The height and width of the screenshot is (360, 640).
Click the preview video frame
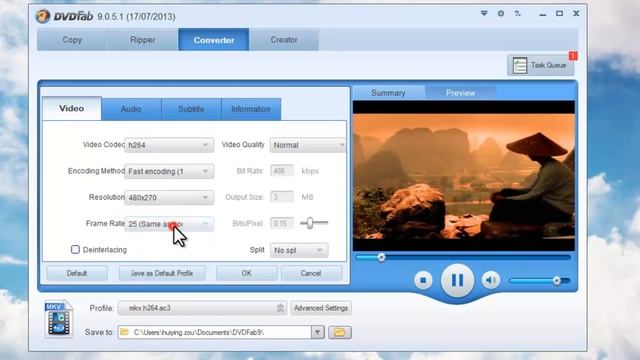[x=464, y=176]
